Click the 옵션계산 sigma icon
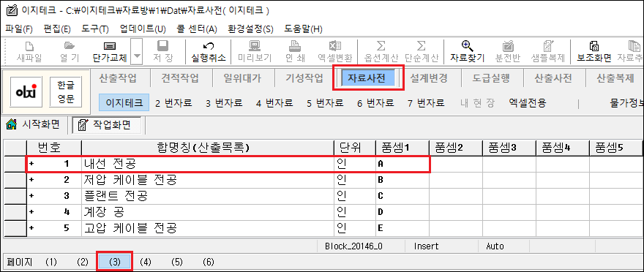This screenshot has width=644, height=272. point(381,45)
